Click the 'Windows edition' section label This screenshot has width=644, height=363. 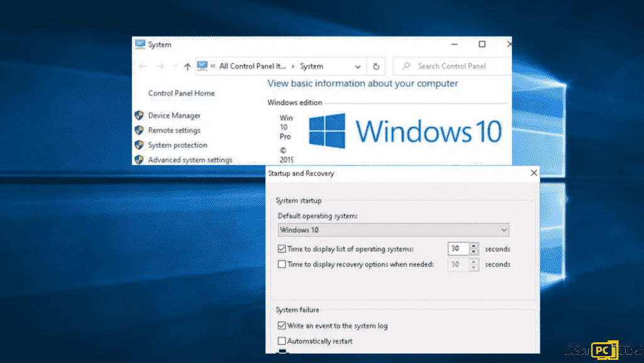tap(294, 103)
